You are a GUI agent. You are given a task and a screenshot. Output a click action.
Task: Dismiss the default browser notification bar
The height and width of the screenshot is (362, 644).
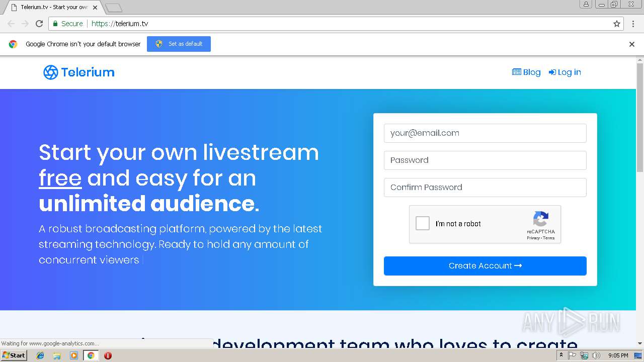coord(632,44)
